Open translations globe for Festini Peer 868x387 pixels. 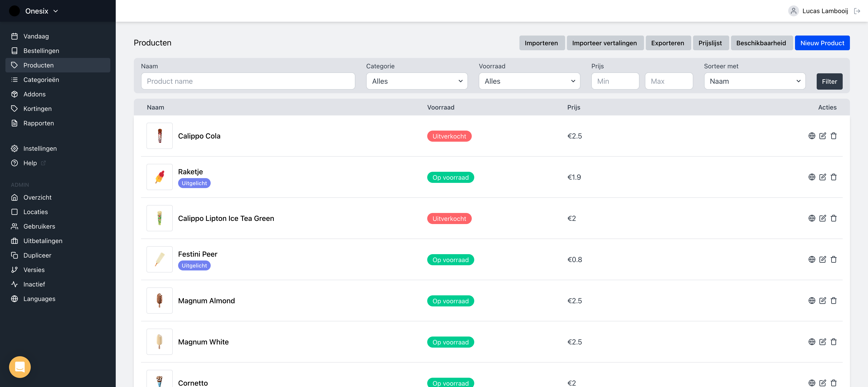tap(812, 259)
